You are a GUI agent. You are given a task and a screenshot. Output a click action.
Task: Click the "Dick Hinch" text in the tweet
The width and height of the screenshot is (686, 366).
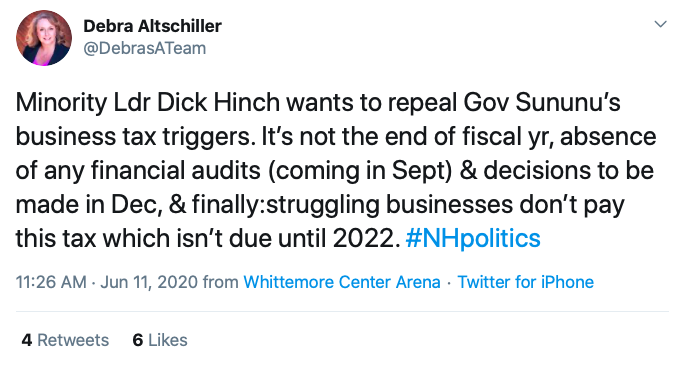point(218,103)
